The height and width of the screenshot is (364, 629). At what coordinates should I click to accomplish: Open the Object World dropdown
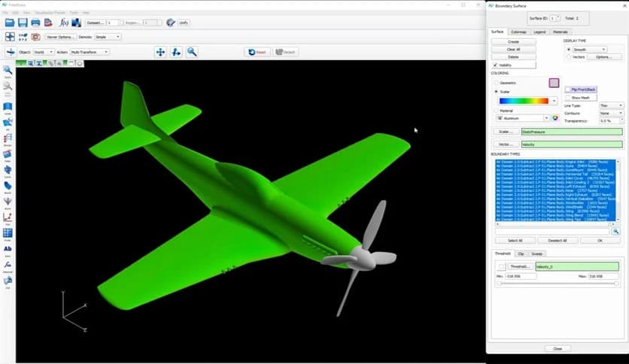[x=43, y=52]
